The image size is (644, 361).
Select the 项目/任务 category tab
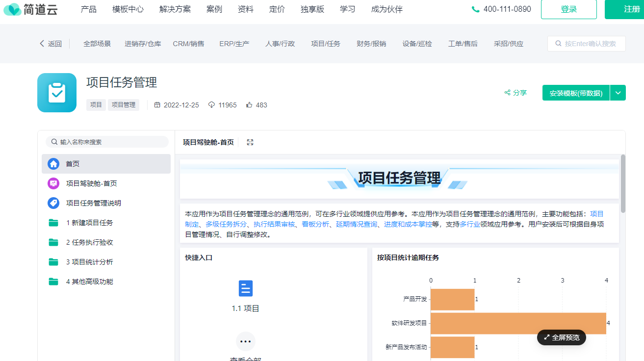coord(326,44)
